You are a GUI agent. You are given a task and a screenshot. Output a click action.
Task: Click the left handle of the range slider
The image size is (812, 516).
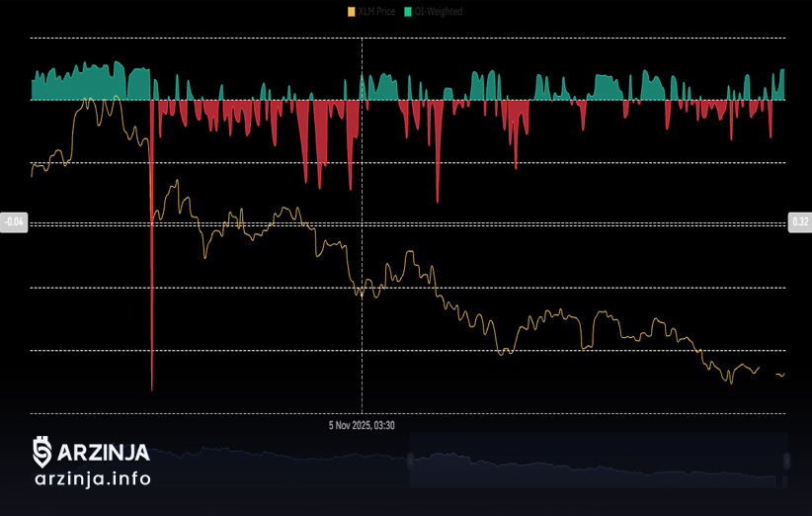click(x=410, y=461)
